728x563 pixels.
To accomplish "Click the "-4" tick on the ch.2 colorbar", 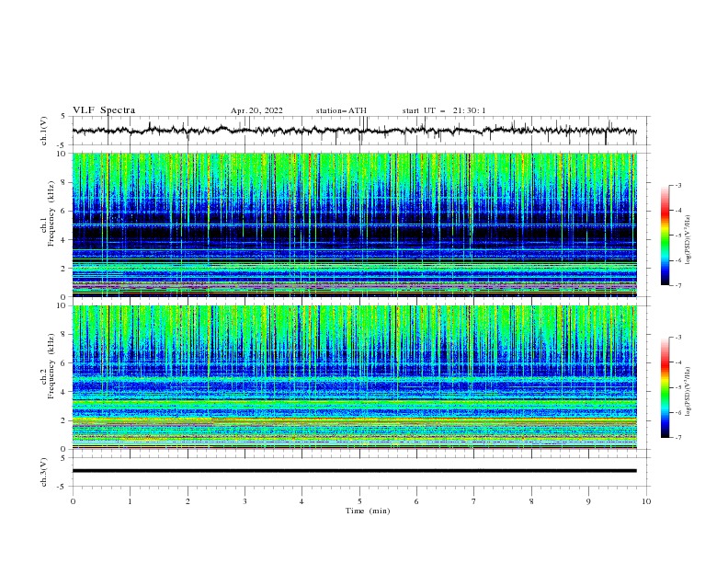I will point(678,362).
